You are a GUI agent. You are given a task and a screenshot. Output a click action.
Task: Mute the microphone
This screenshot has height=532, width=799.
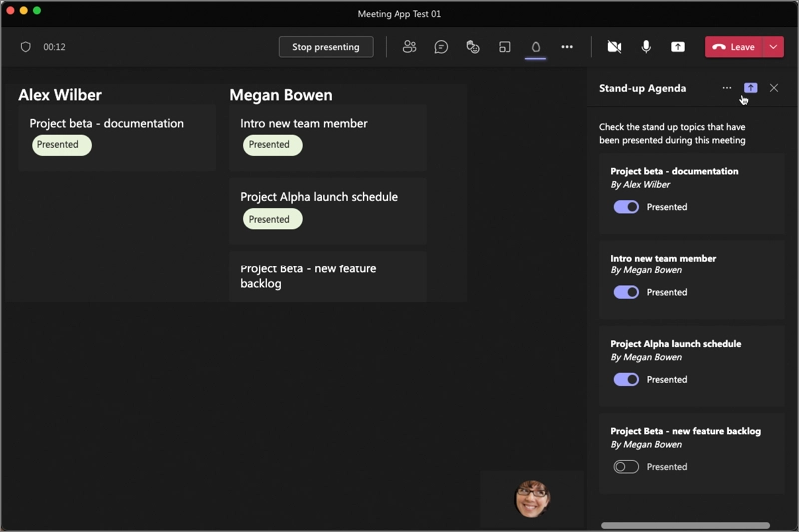tap(646, 47)
